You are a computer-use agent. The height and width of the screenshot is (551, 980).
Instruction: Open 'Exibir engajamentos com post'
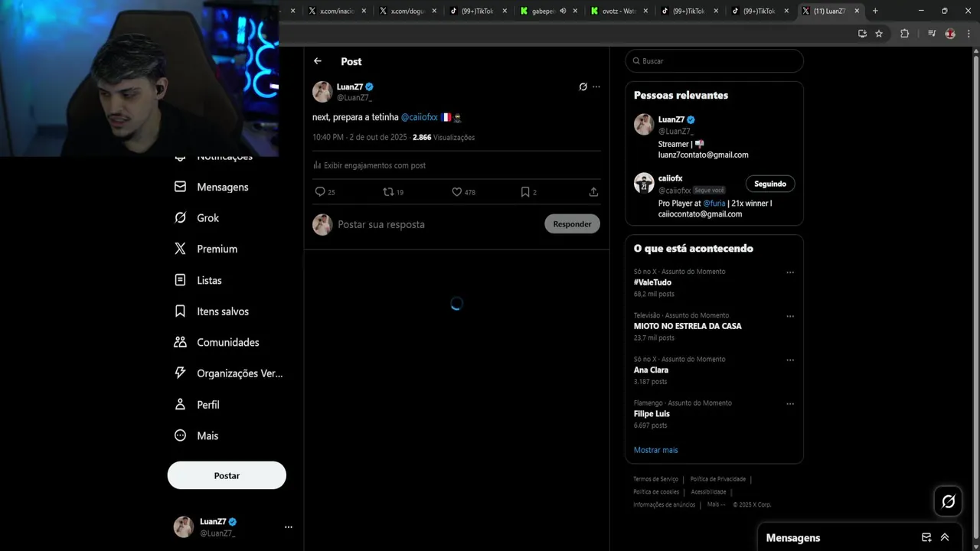pyautogui.click(x=369, y=165)
